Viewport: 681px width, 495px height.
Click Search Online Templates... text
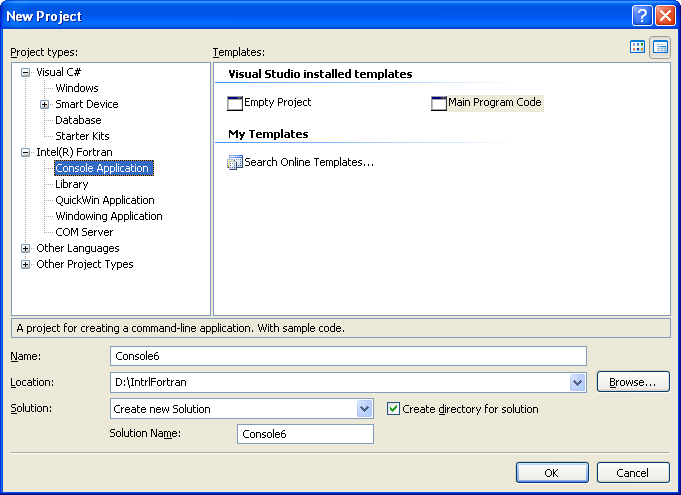(x=309, y=162)
